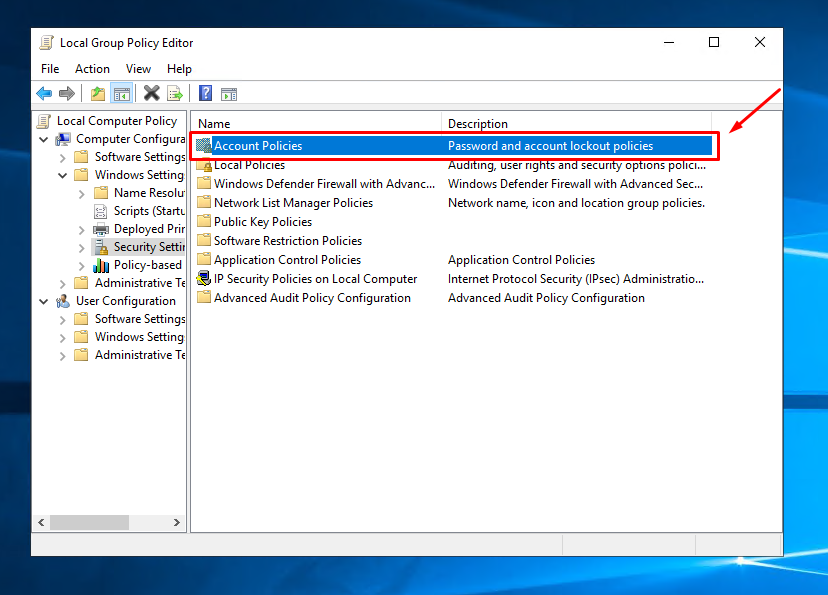Open the View menu
This screenshot has height=595, width=828.
click(138, 69)
